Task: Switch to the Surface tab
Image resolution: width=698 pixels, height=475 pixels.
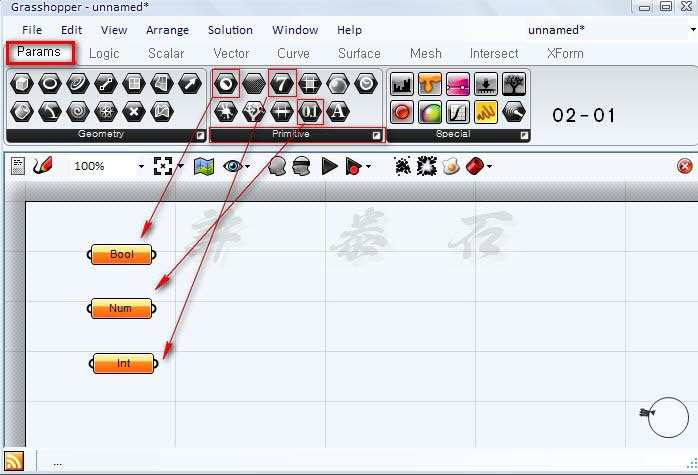Action: tap(359, 53)
